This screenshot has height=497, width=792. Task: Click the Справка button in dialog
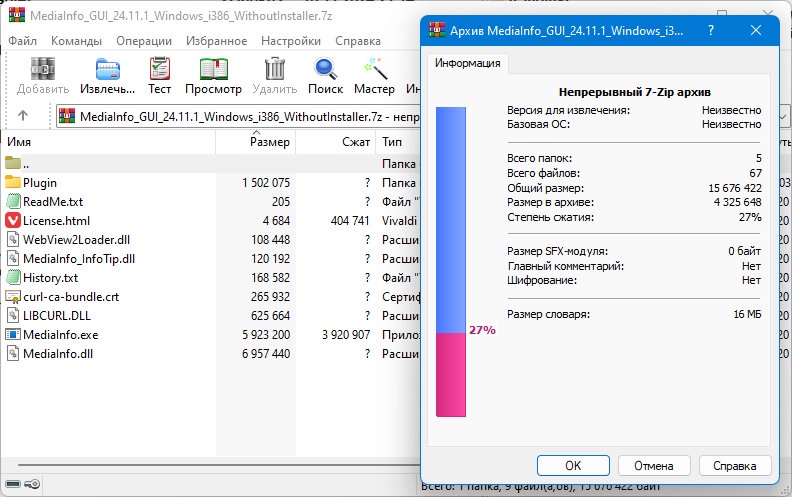[x=735, y=465]
